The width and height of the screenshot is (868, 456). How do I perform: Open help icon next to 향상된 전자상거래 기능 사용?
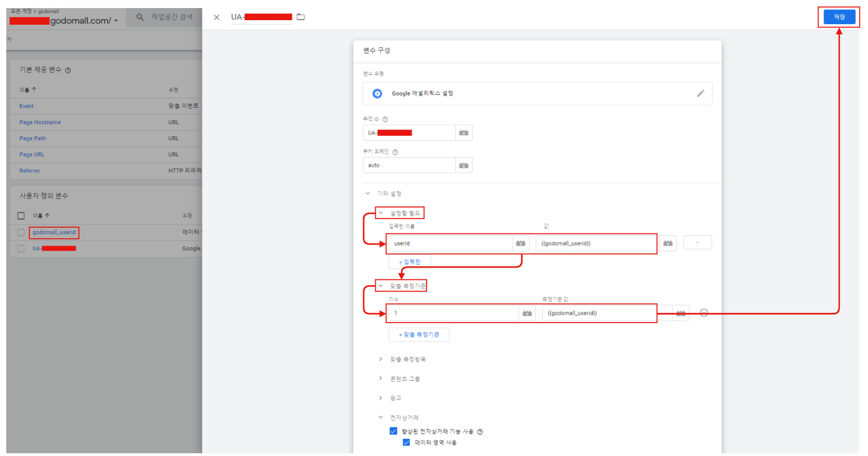tap(480, 431)
